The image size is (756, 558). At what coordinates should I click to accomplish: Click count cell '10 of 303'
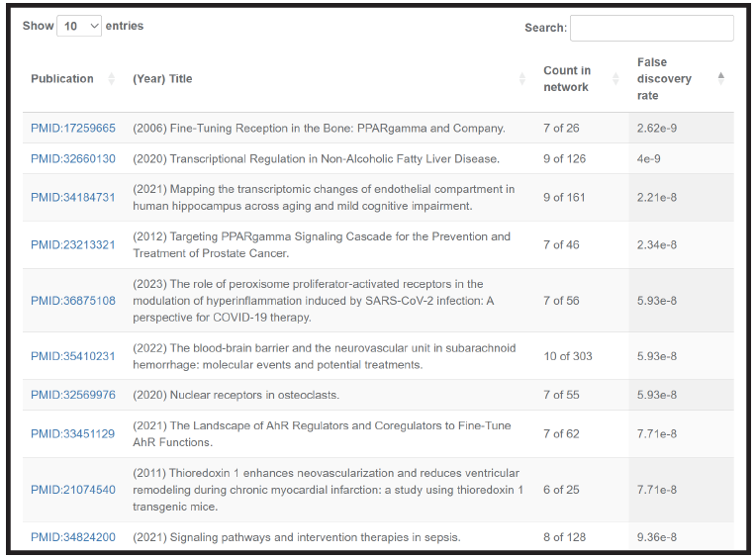tap(568, 356)
